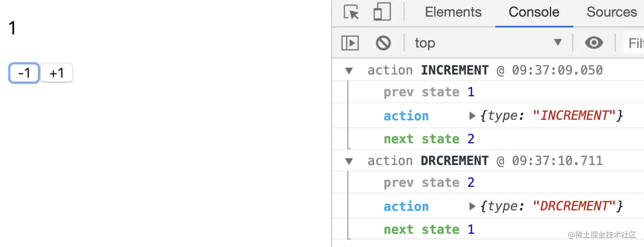
Task: Collapse the DRCREMENT action log group
Action: [x=349, y=161]
